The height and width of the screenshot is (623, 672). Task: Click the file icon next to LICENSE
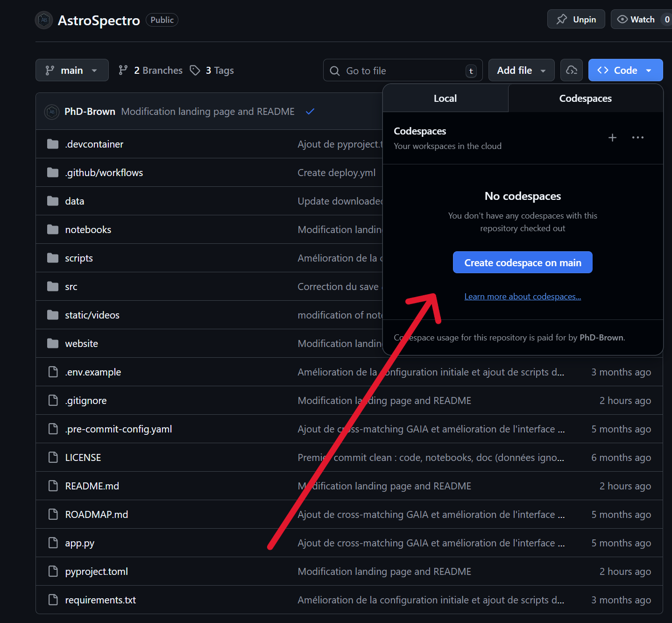point(53,458)
